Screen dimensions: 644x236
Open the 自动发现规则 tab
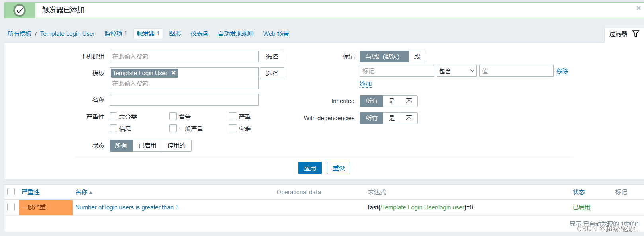pos(236,34)
